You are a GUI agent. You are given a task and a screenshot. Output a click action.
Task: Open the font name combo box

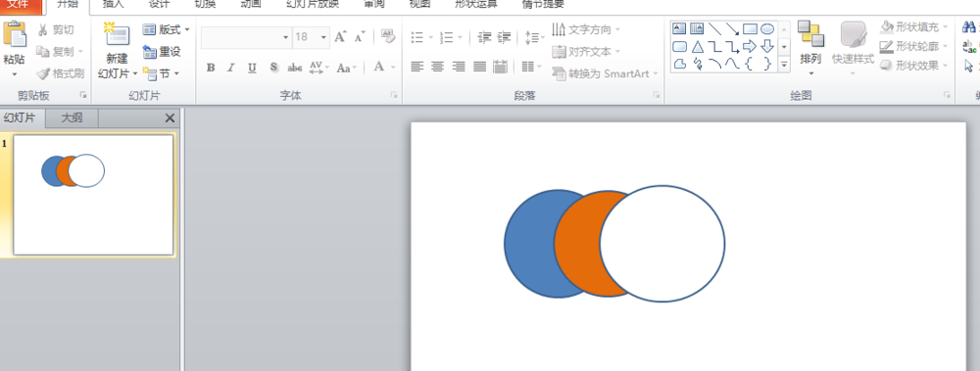[246, 37]
